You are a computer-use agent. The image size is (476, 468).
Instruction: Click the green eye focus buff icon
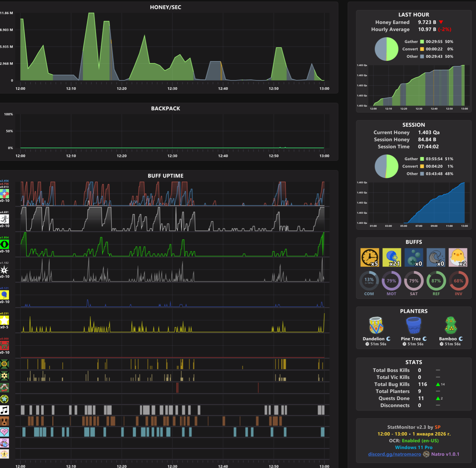pos(4,245)
